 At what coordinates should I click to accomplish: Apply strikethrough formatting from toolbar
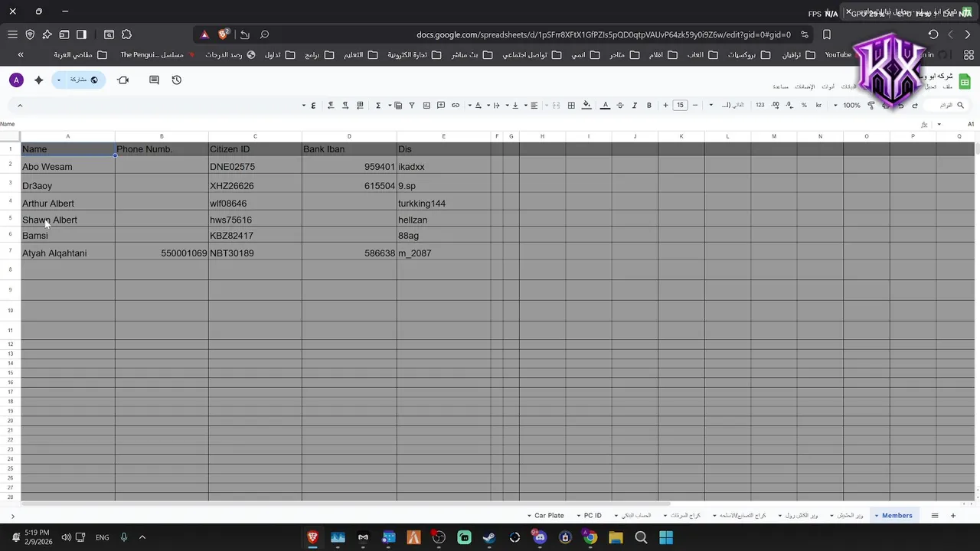pos(620,105)
